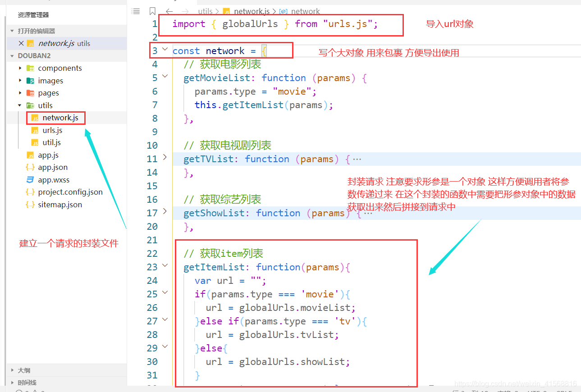This screenshot has width=581, height=392.
Task: Collapse the utils folder
Action: point(20,105)
